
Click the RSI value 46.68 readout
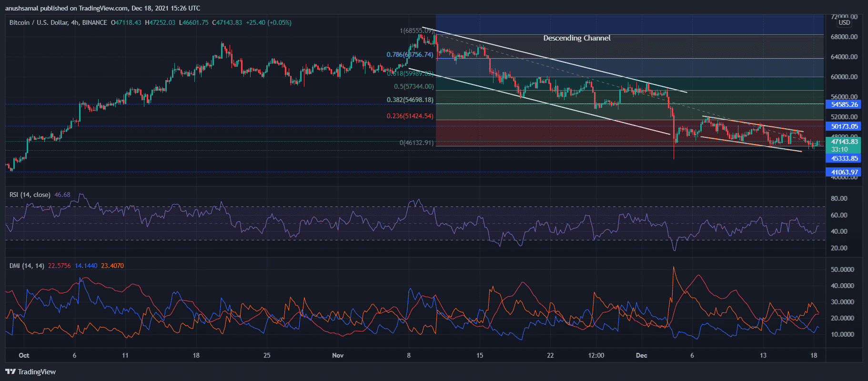(62, 195)
